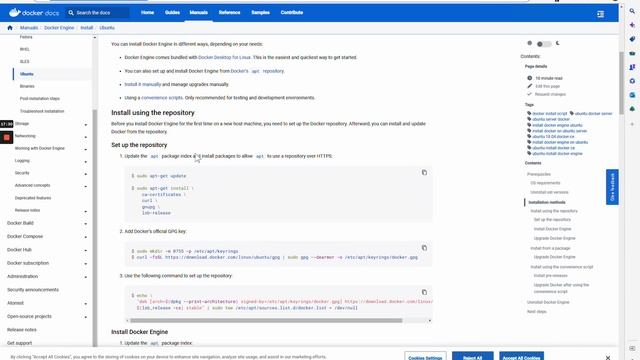Click the plus icon in browser sidebar
Image resolution: width=640 pixels, height=360 pixels.
(x=632, y=124)
